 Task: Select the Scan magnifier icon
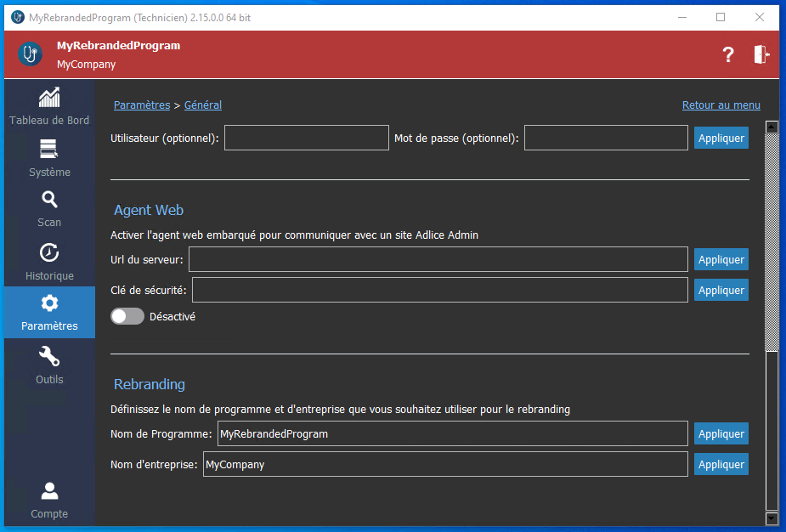pyautogui.click(x=49, y=201)
